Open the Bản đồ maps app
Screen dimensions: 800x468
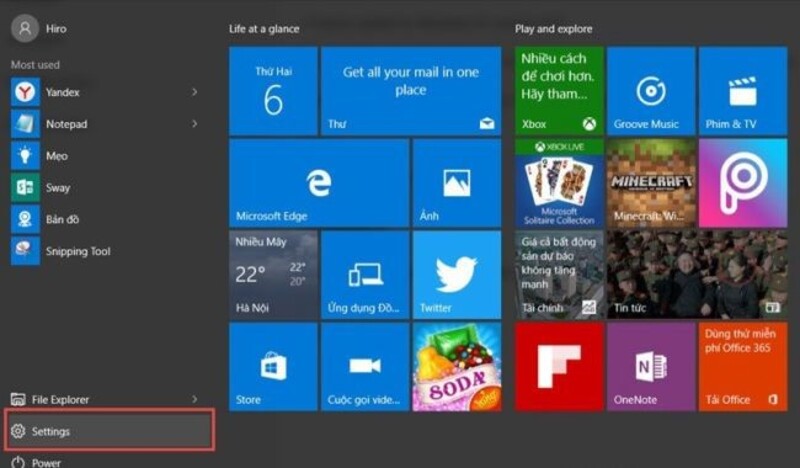pyautogui.click(x=105, y=219)
